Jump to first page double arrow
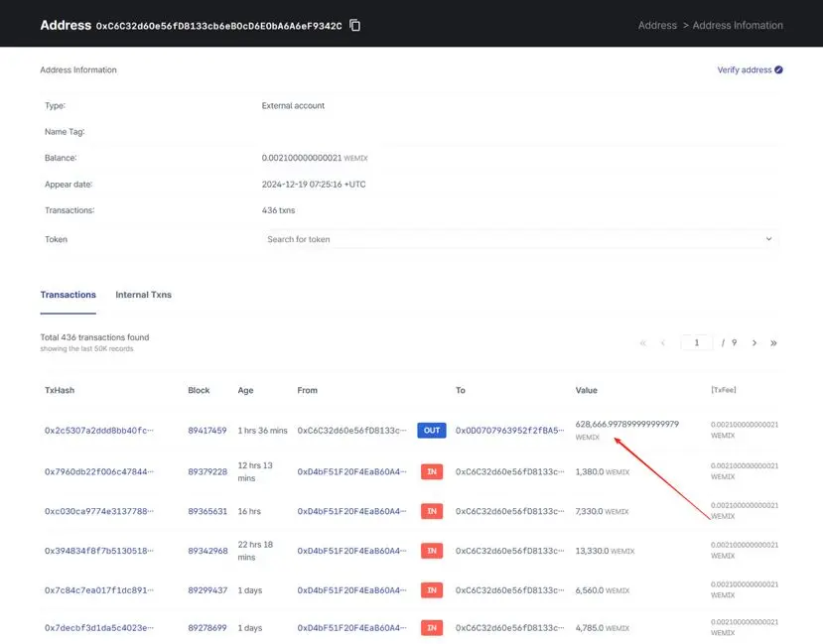 [643, 343]
